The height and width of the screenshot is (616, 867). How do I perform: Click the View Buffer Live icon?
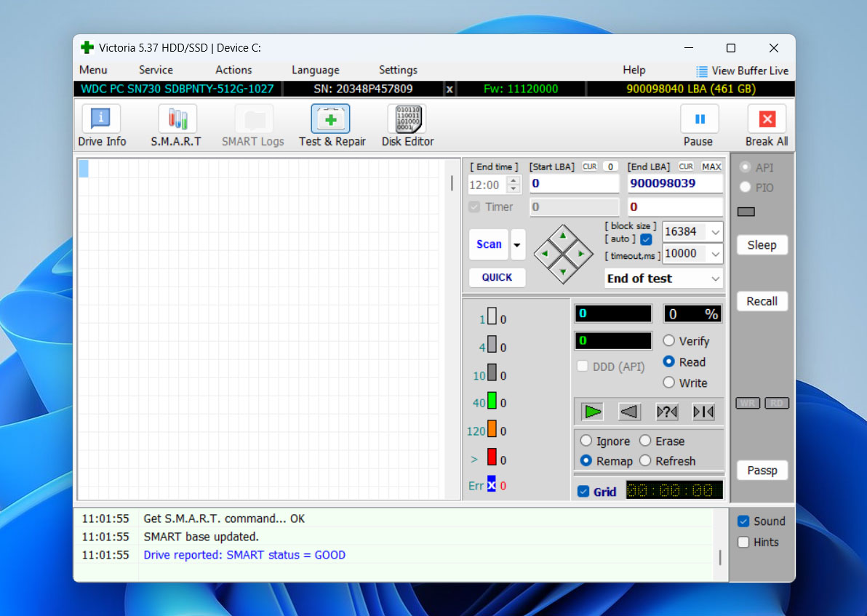click(702, 71)
